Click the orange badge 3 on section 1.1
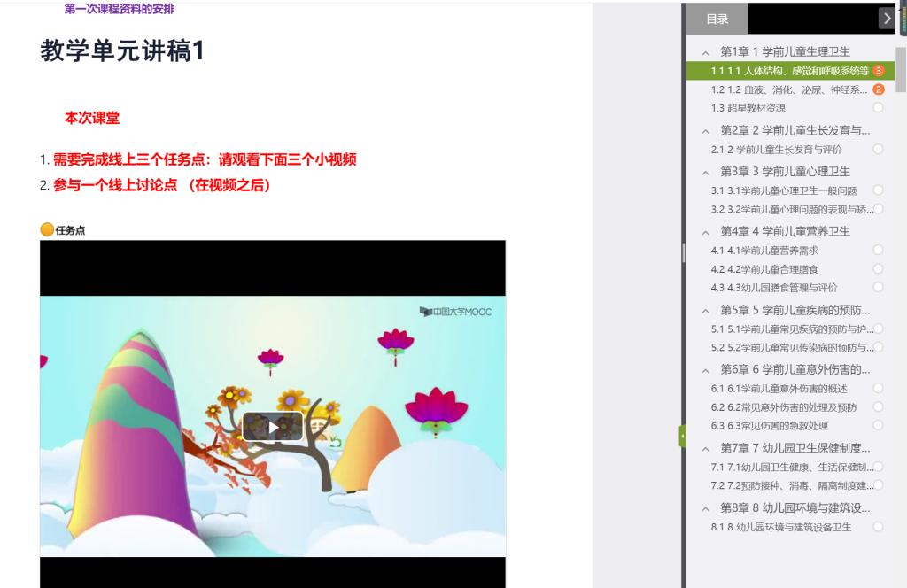Viewport: 907px width, 588px height. (x=878, y=71)
